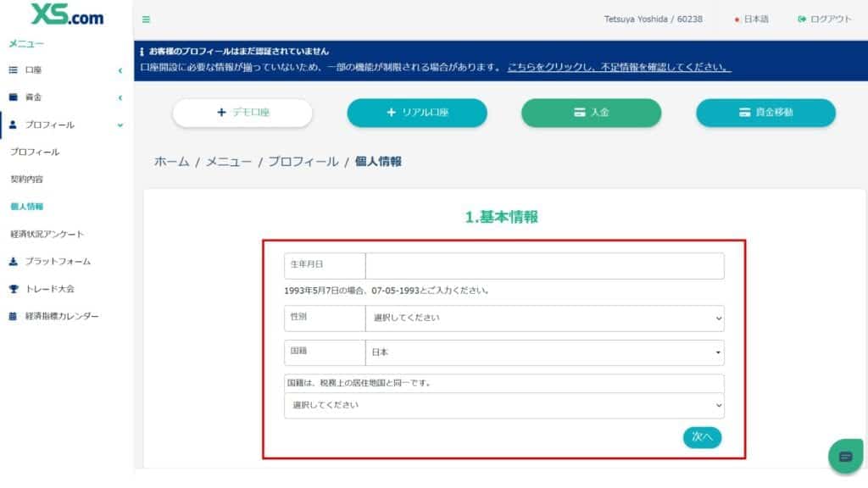Click the リアル口座 button
868x488 pixels.
click(417, 113)
